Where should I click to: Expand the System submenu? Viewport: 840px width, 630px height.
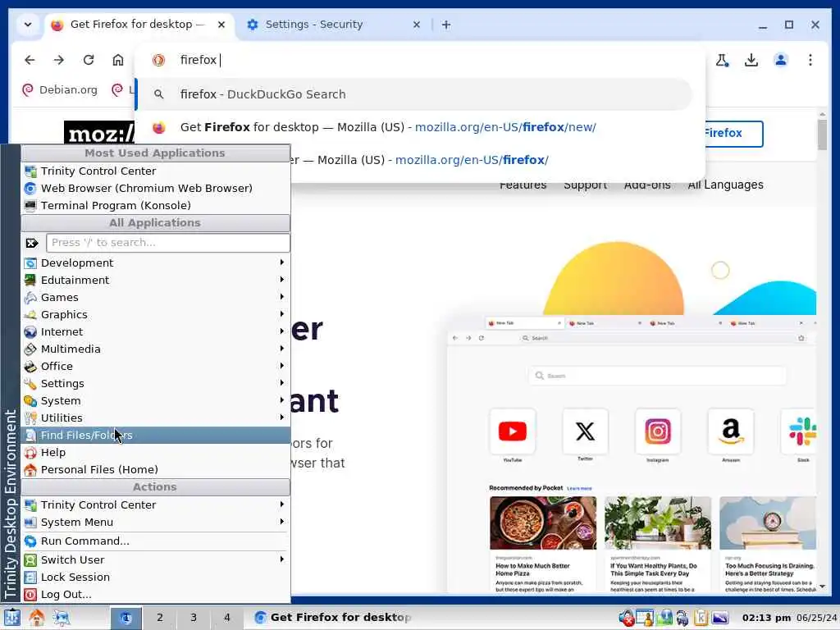(156, 400)
